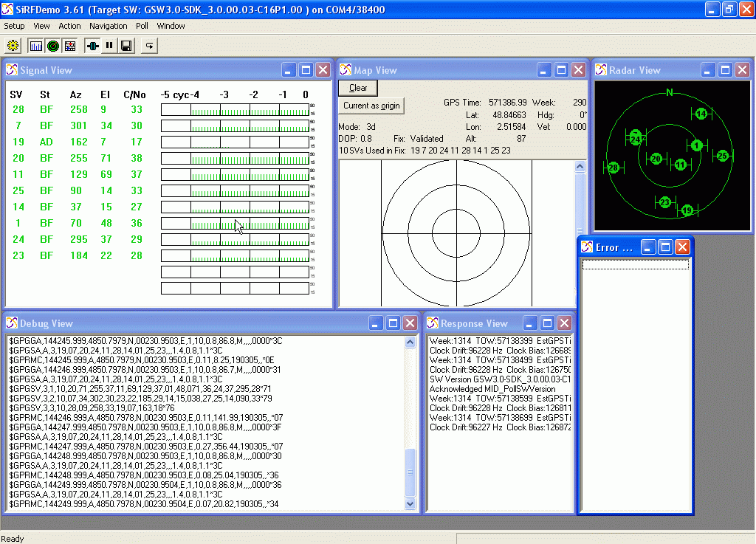Click azimuth value 301 for satellite 7
Image resolution: width=756 pixels, height=544 pixels.
coord(78,125)
